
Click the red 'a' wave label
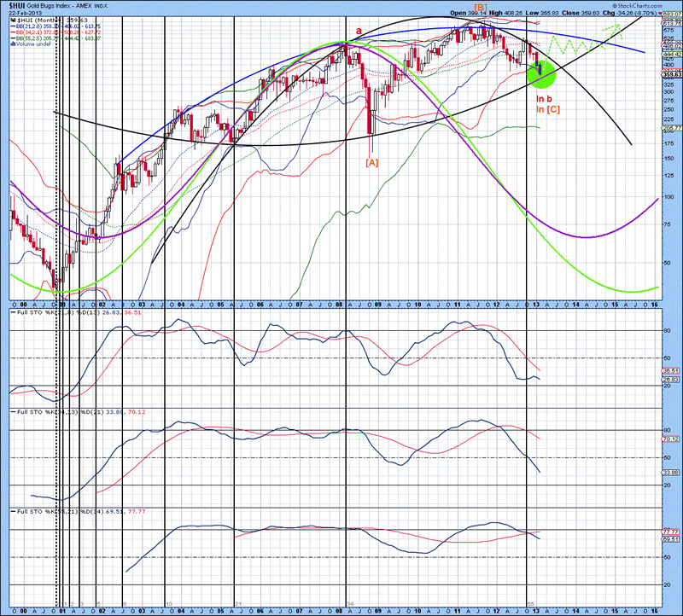tap(358, 30)
